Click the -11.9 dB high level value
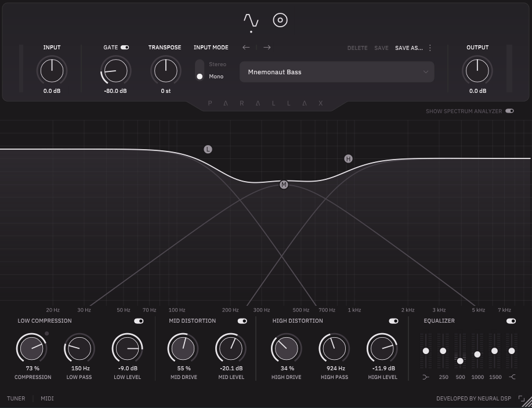 pos(383,369)
